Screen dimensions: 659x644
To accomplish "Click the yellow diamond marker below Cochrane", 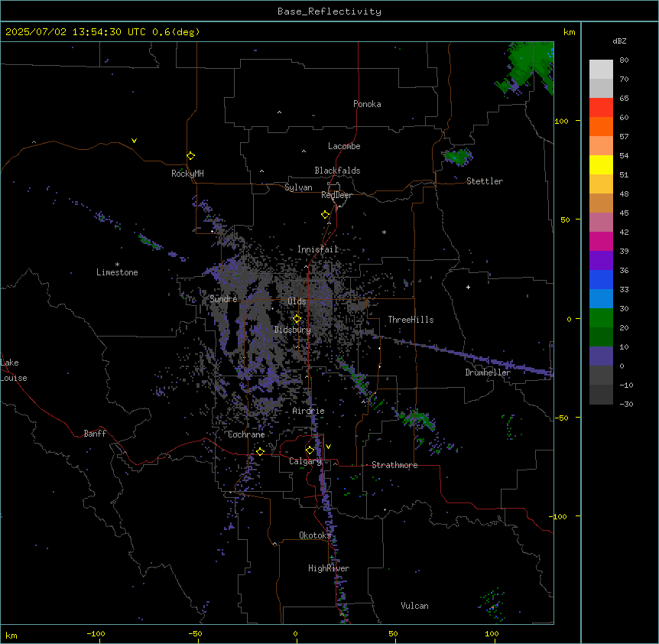I will (260, 451).
